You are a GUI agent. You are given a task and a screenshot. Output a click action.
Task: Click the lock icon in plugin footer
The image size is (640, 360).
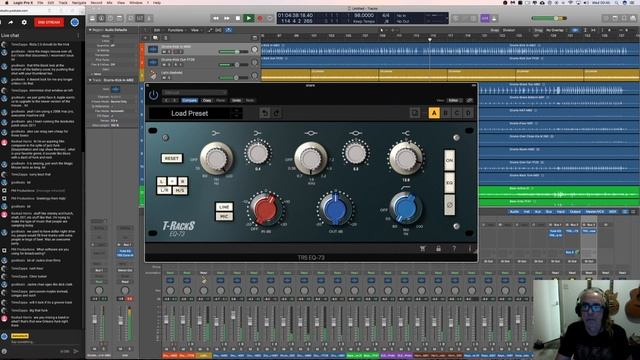pyautogui.click(x=438, y=248)
